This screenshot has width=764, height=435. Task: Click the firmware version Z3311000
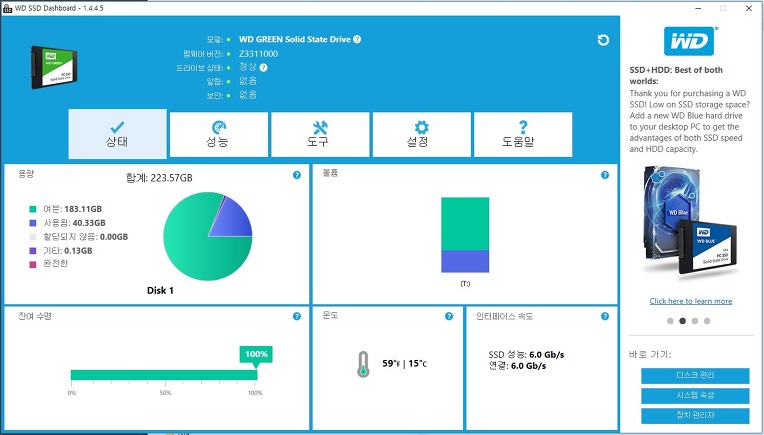[259, 54]
